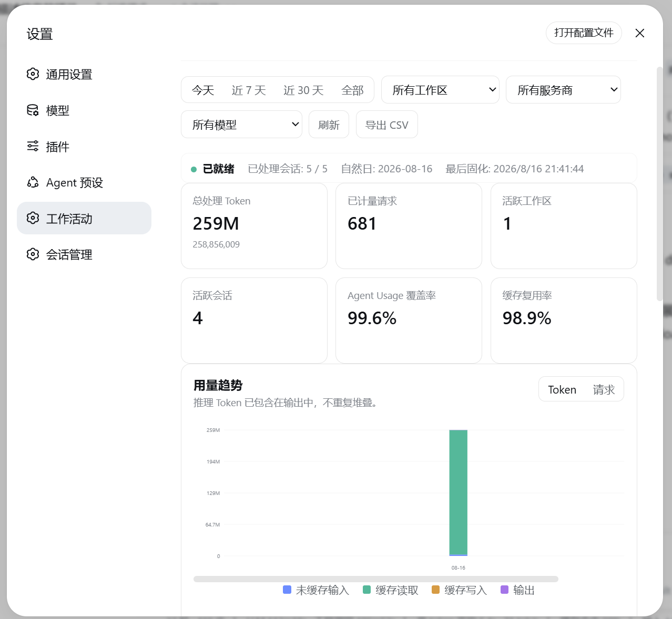672x619 pixels.
Task: Click the 自然日: 2026-08-16 text
Action: tap(386, 169)
